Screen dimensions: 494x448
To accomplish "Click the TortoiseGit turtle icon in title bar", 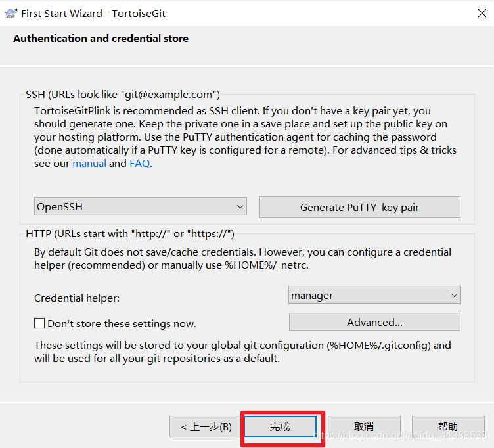I will pos(11,14).
